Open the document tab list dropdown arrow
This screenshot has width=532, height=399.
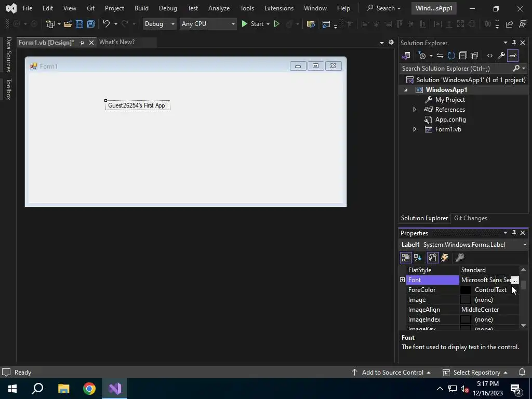[382, 43]
